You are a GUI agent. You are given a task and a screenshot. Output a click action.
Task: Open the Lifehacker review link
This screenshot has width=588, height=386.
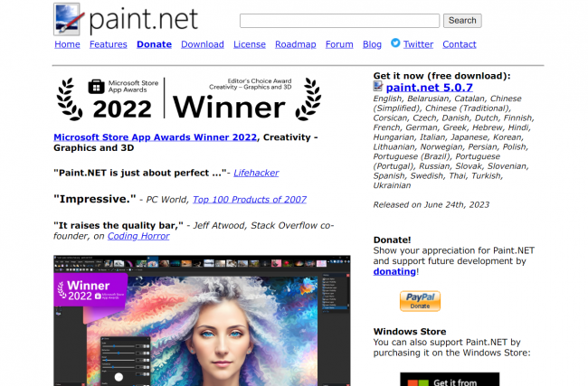pos(256,173)
